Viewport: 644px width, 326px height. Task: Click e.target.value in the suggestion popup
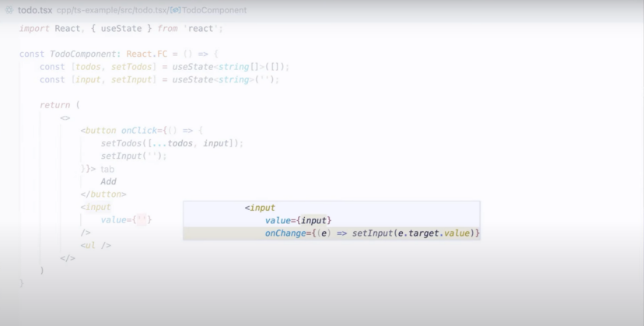[x=434, y=233]
